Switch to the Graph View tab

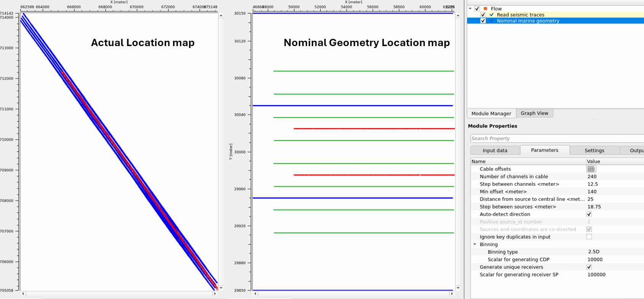[x=534, y=113]
